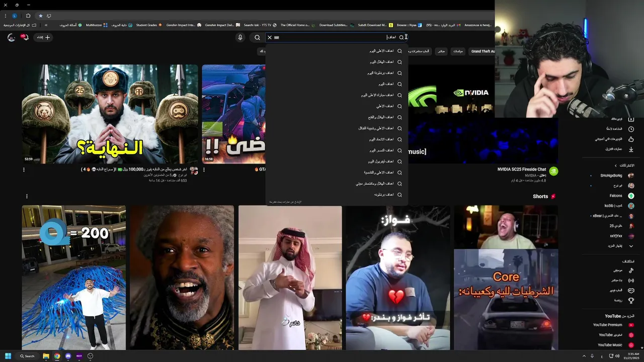Screen dimensions: 644x362
Task: Expand hidden bookmarks chevron in bookmarks bar
Action: pos(46,25)
